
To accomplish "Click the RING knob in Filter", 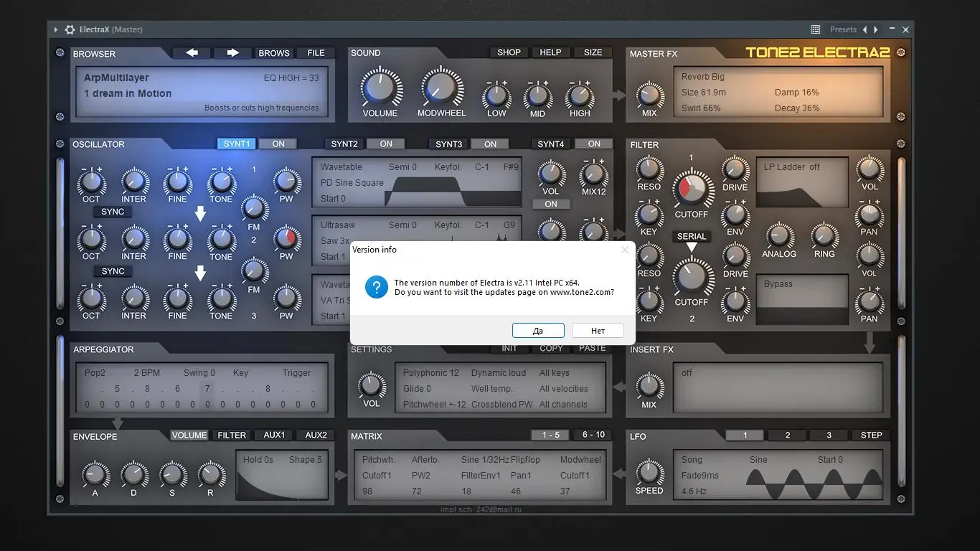I will click(x=824, y=236).
